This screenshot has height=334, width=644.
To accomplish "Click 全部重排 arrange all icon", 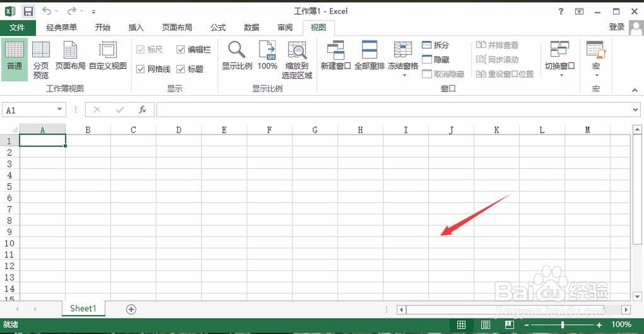I will coord(369,55).
